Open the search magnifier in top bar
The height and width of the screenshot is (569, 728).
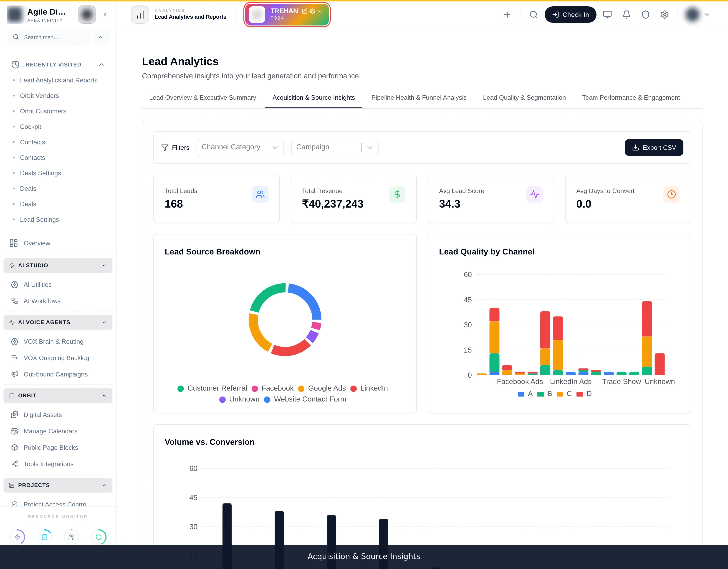tap(533, 15)
